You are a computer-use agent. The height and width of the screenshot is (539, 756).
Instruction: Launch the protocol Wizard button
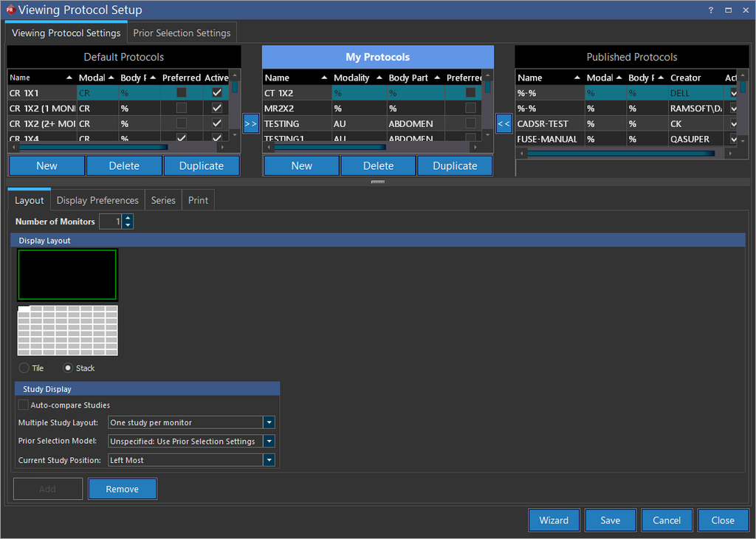pos(554,520)
